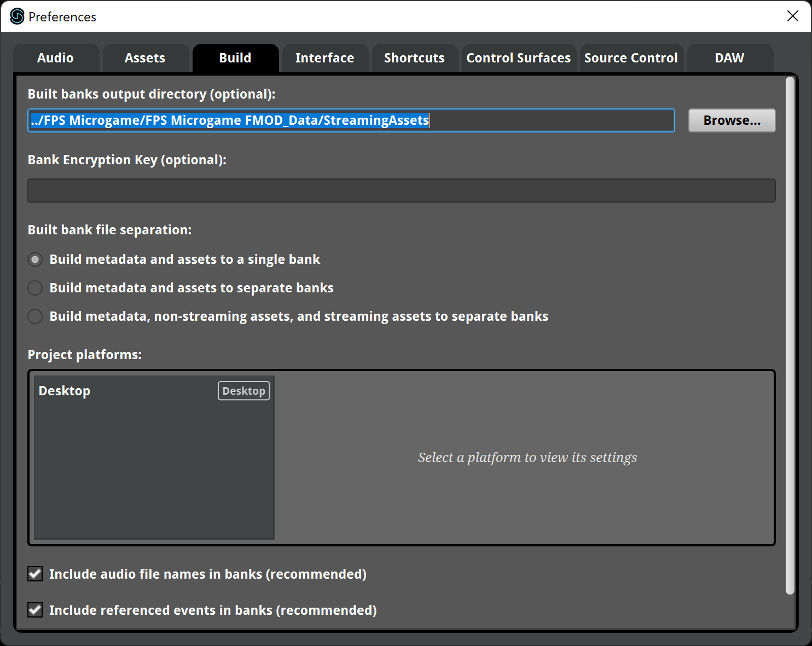Switch to the Audio tab

[x=56, y=58]
